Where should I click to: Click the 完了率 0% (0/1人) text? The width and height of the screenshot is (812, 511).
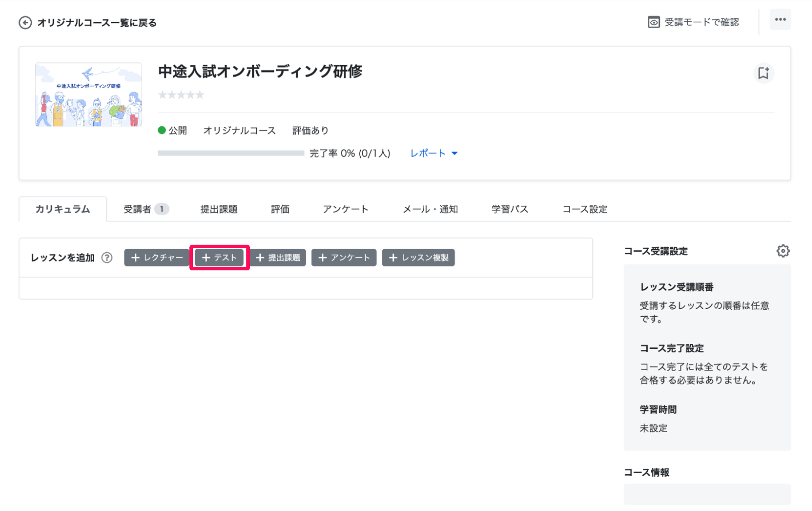(x=350, y=153)
